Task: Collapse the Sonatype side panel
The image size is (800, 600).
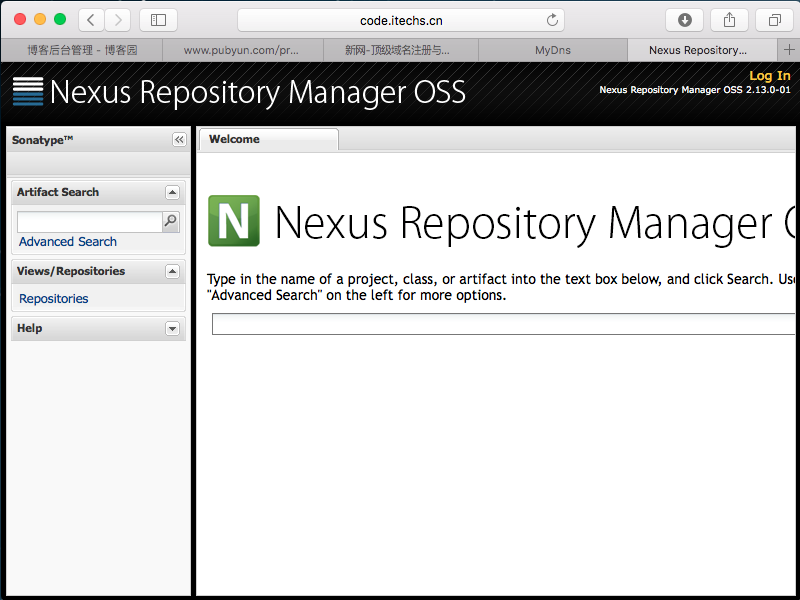Action: coord(179,140)
